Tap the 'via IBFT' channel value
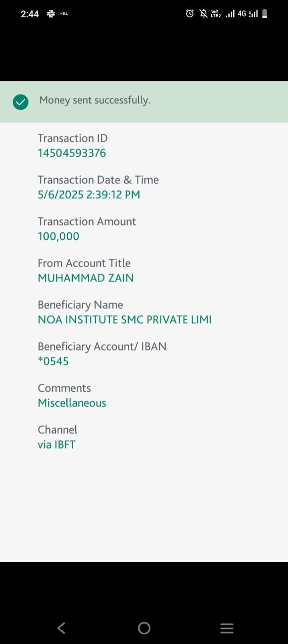This screenshot has width=288, height=644. pos(57,444)
